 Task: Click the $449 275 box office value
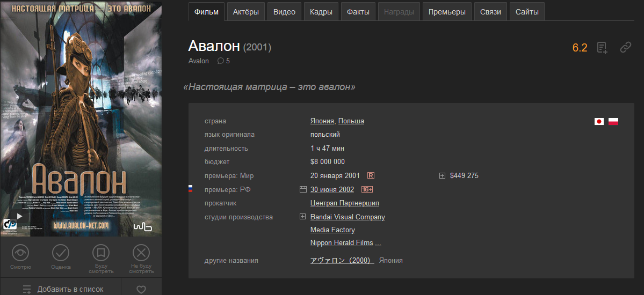[464, 175]
